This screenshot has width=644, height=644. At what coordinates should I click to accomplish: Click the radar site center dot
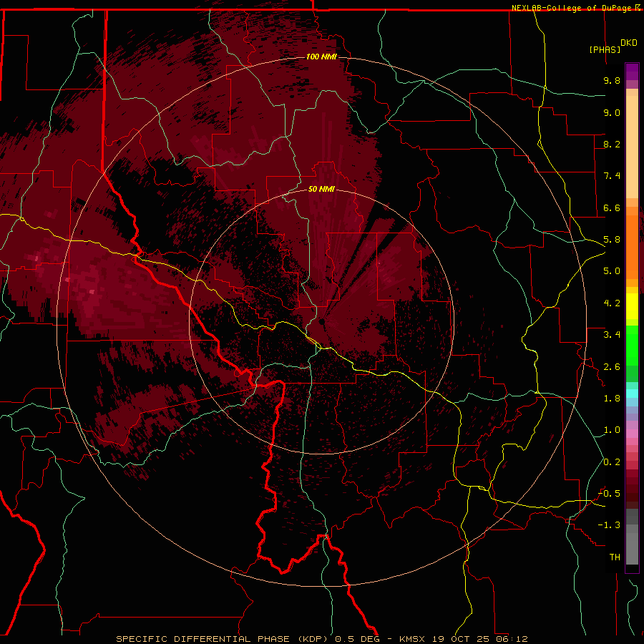(x=321, y=321)
